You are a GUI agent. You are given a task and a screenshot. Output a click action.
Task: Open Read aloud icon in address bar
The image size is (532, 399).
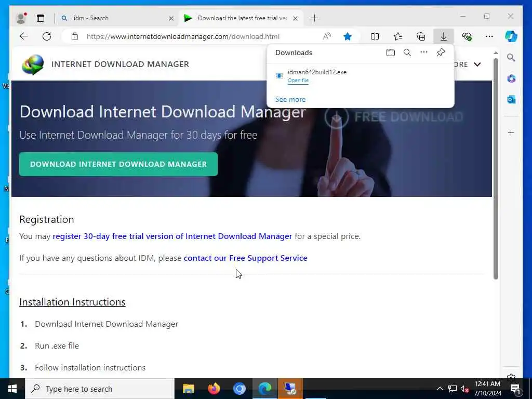click(x=327, y=36)
